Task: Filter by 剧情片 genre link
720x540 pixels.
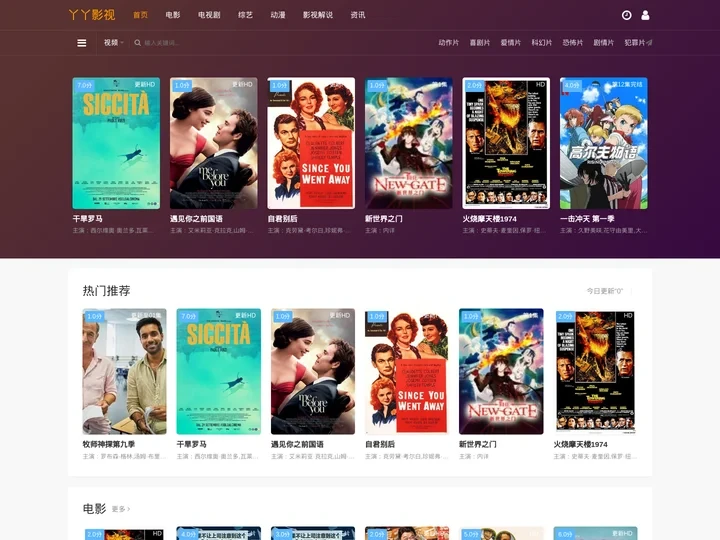Action: point(603,43)
